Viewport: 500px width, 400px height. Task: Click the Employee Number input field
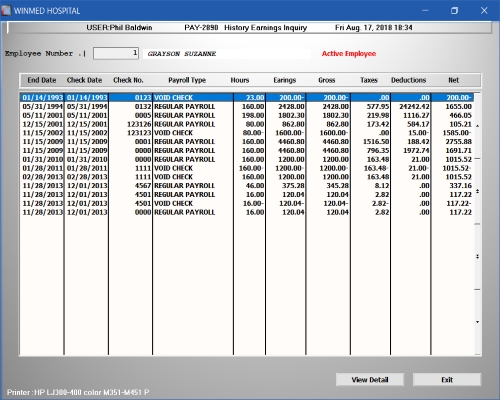pos(116,53)
